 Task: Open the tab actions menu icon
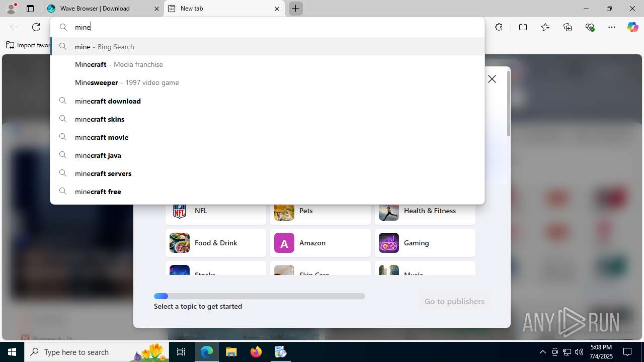30,9
